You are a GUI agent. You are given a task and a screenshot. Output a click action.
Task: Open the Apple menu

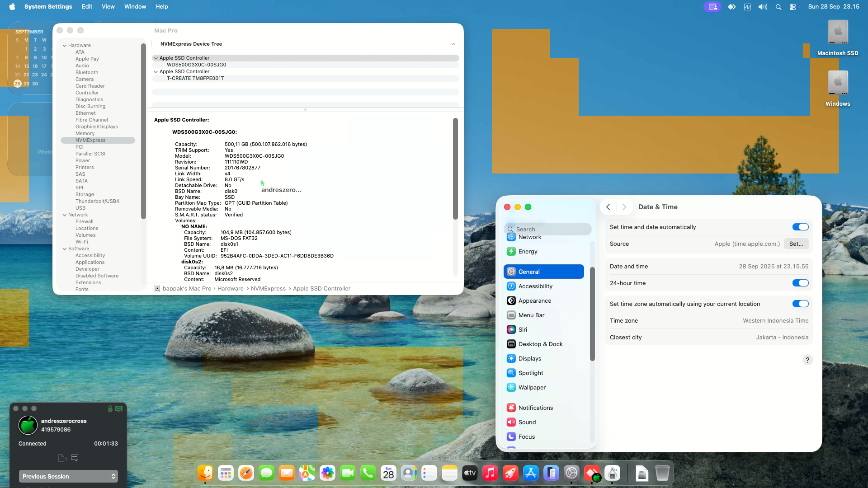12,6
